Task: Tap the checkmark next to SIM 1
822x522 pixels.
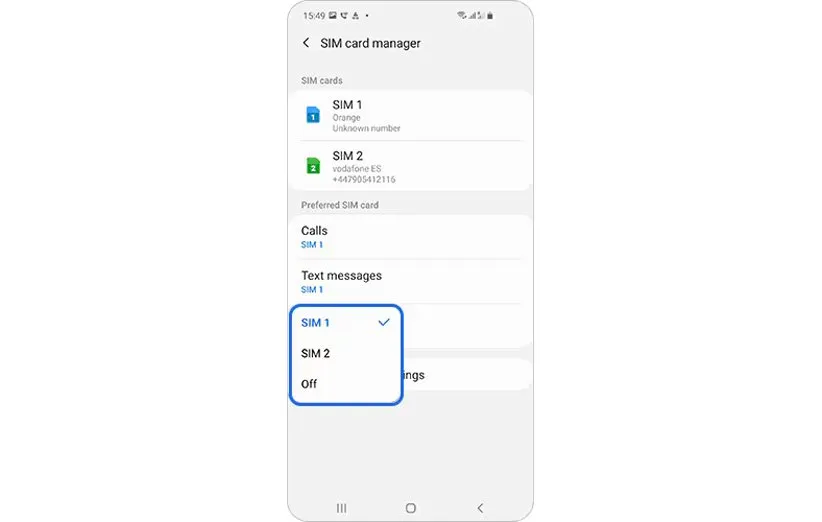Action: (384, 322)
